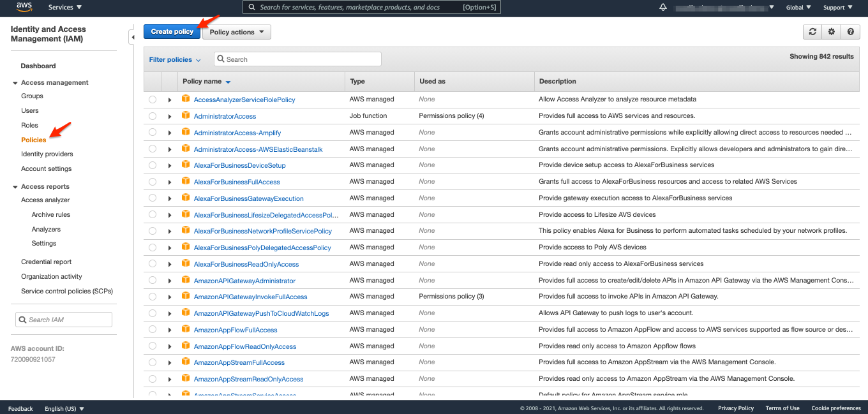Open the Services dropdown menu

tap(65, 8)
